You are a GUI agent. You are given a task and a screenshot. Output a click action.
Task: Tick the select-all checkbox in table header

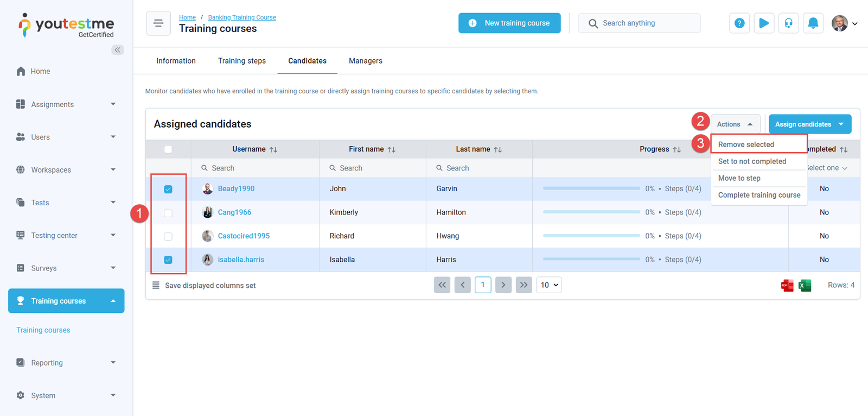[x=168, y=149]
